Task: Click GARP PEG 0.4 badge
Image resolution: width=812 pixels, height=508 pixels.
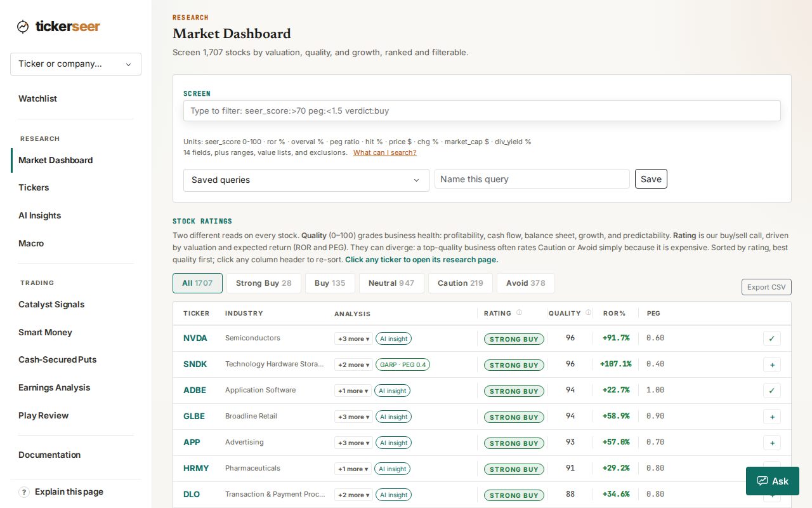Action: pyautogui.click(x=403, y=364)
